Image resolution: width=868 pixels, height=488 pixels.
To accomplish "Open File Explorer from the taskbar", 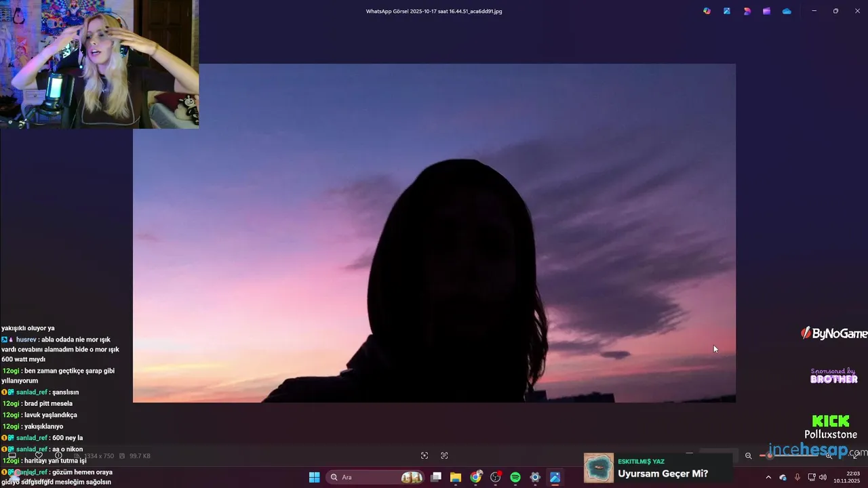I will [456, 477].
